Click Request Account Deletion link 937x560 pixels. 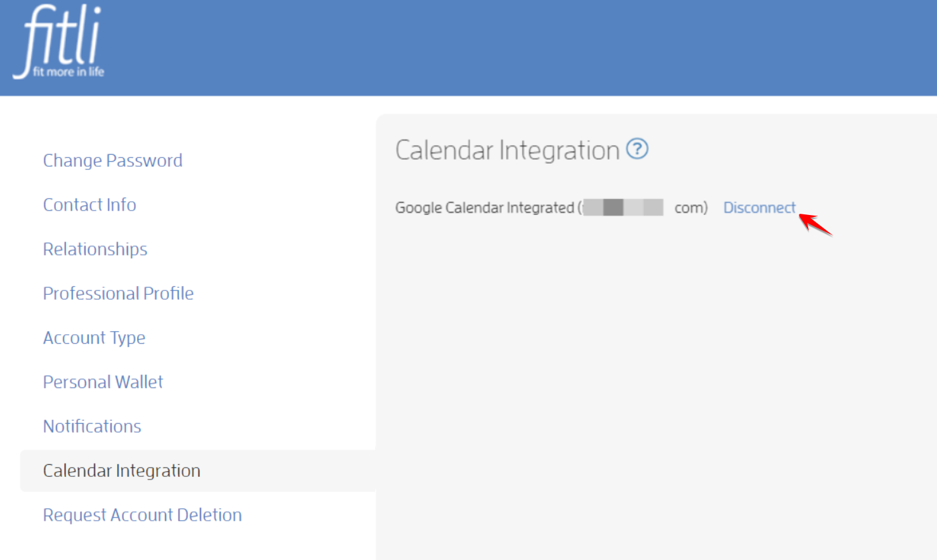[142, 515]
